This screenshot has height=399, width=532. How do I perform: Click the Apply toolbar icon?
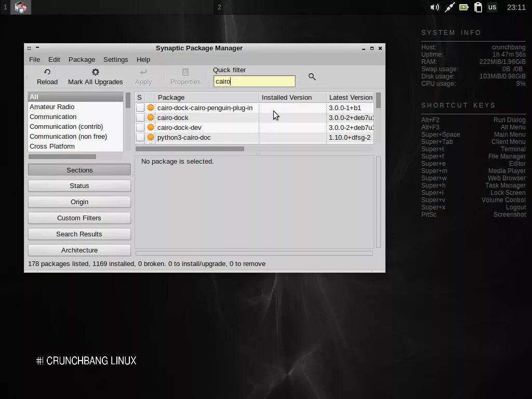point(143,72)
